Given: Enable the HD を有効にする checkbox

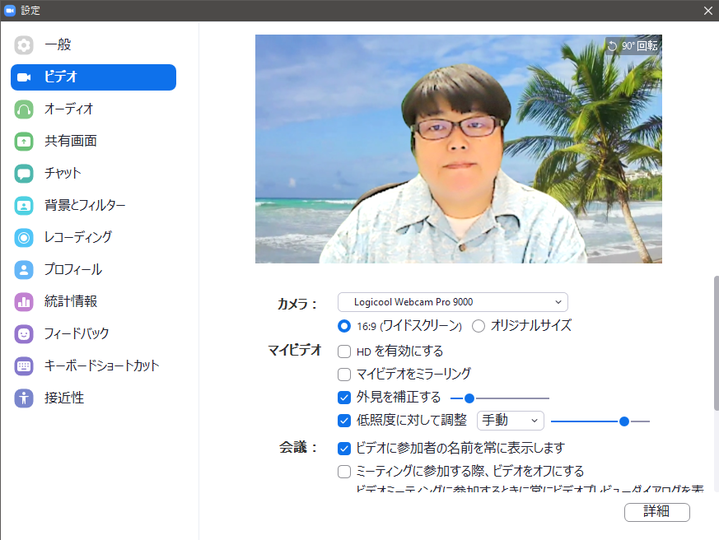Looking at the screenshot, I should (344, 352).
